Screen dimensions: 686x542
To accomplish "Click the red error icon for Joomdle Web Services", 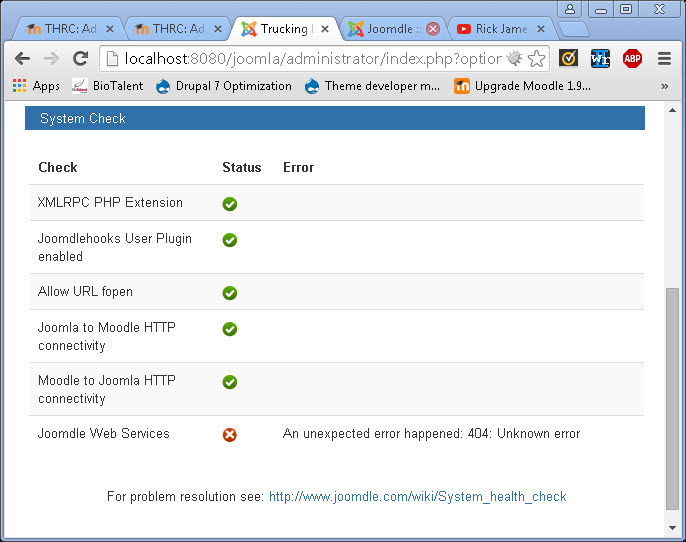I will 230,435.
